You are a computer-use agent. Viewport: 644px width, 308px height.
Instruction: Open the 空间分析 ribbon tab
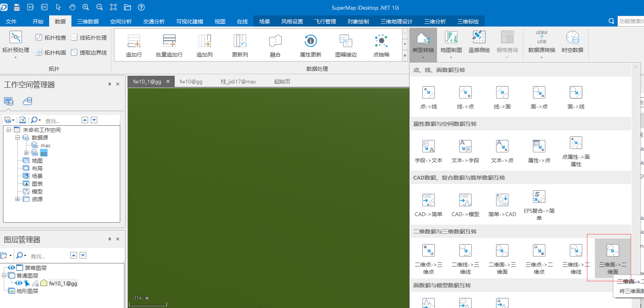pyautogui.click(x=121, y=22)
